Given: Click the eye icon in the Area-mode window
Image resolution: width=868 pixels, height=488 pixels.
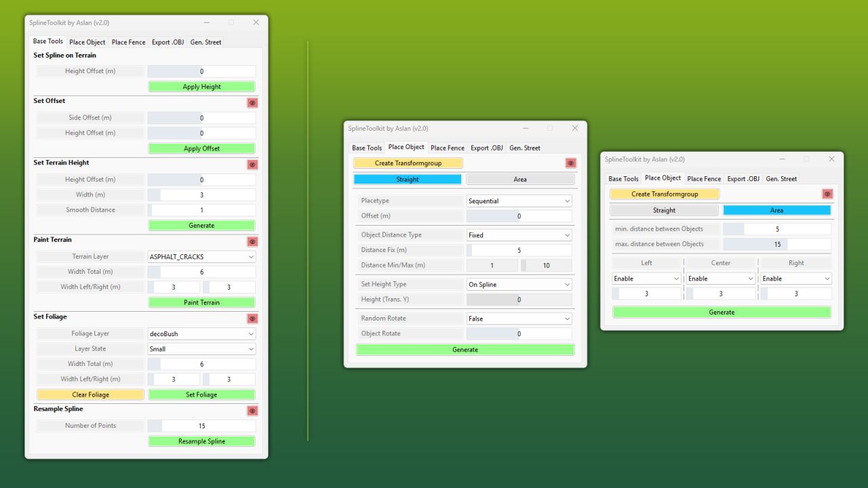Looking at the screenshot, I should (827, 194).
